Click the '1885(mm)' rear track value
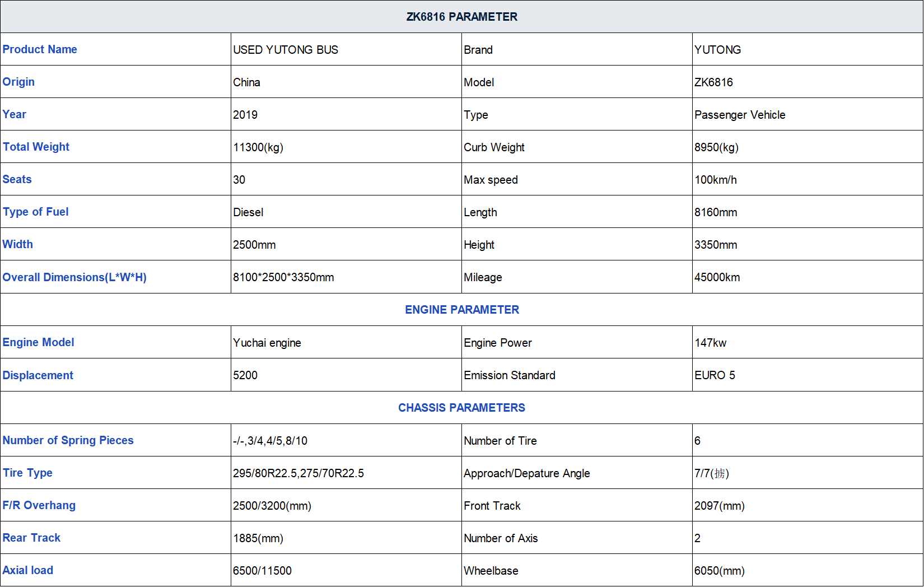The height and width of the screenshot is (587, 924). [258, 538]
